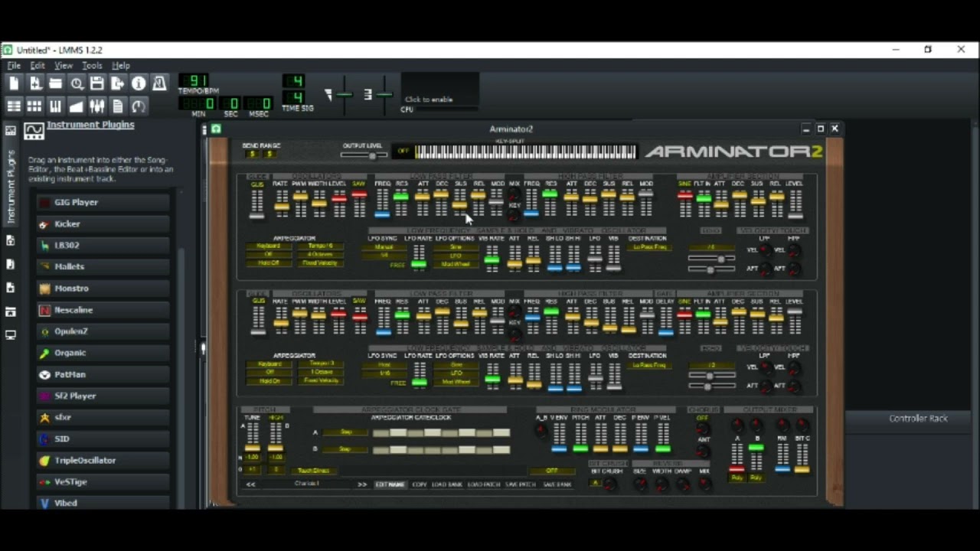Image resolution: width=980 pixels, height=551 pixels.
Task: Click the COPY patch button
Action: (420, 484)
